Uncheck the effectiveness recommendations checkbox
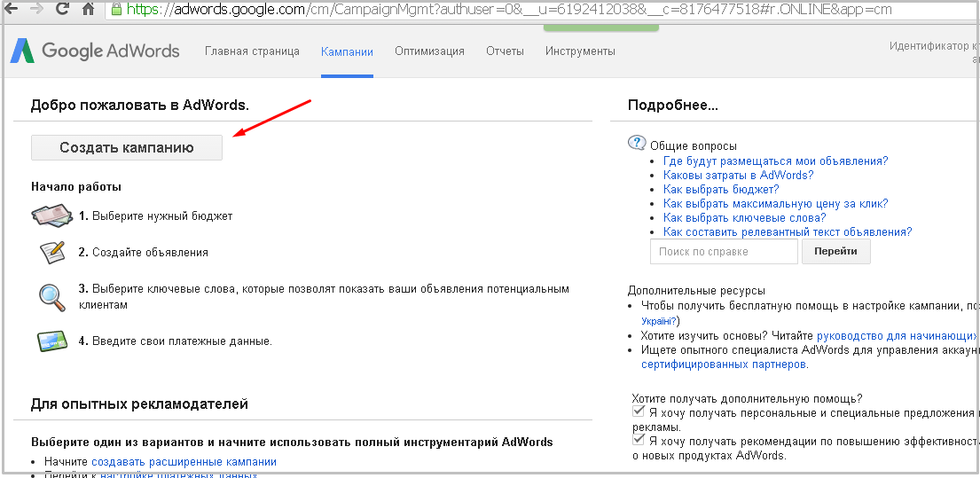 (639, 439)
